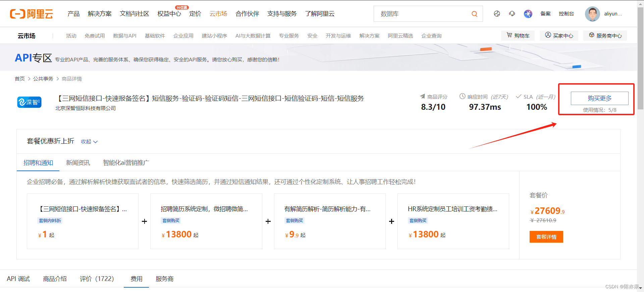This screenshot has width=644, height=292.
Task: Open the 基础软件 category
Action: click(x=155, y=36)
